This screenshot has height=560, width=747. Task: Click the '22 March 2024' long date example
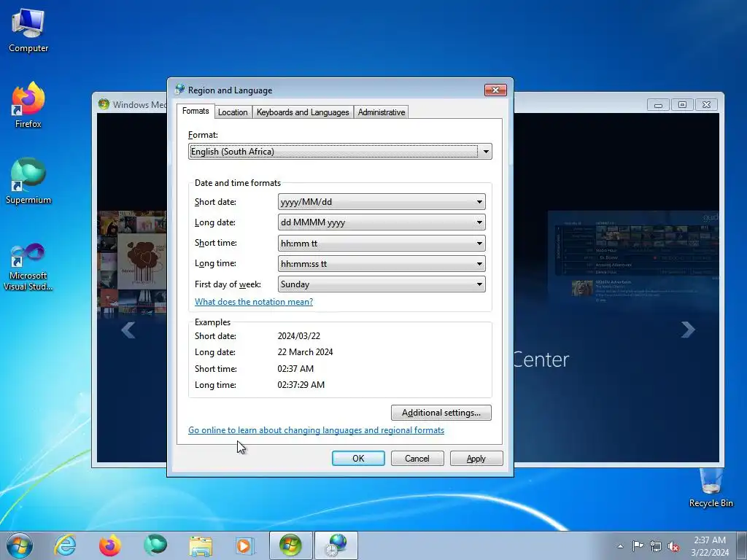click(306, 352)
